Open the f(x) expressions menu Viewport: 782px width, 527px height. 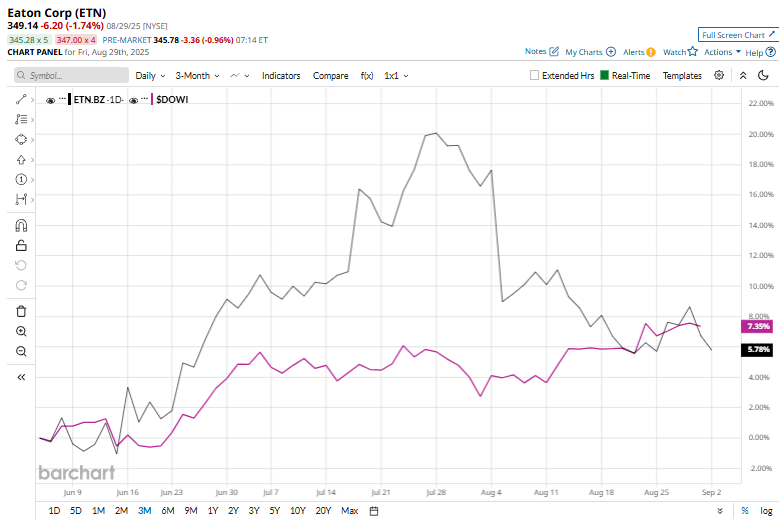point(367,76)
